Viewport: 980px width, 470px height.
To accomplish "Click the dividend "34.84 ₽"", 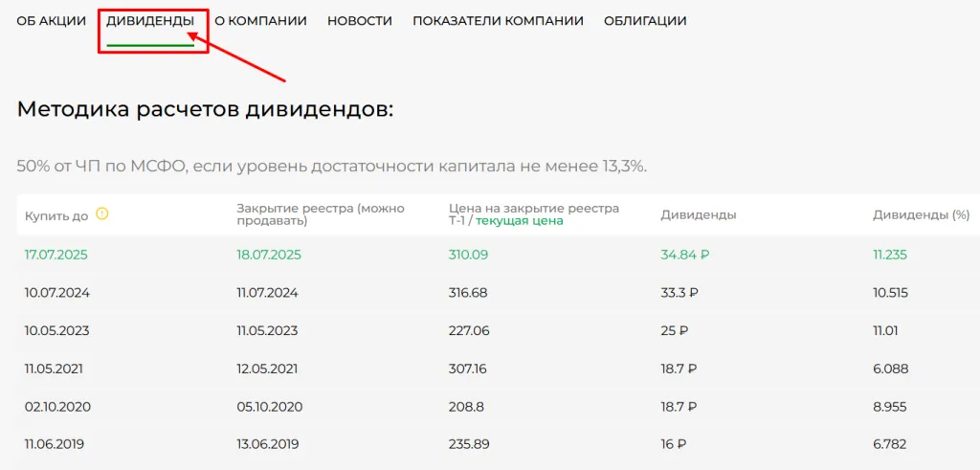I will [685, 255].
